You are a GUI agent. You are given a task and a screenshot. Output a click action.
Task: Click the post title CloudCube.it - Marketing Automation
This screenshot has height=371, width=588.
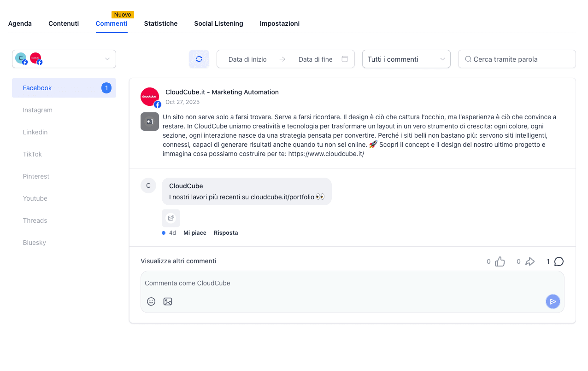pos(222,92)
